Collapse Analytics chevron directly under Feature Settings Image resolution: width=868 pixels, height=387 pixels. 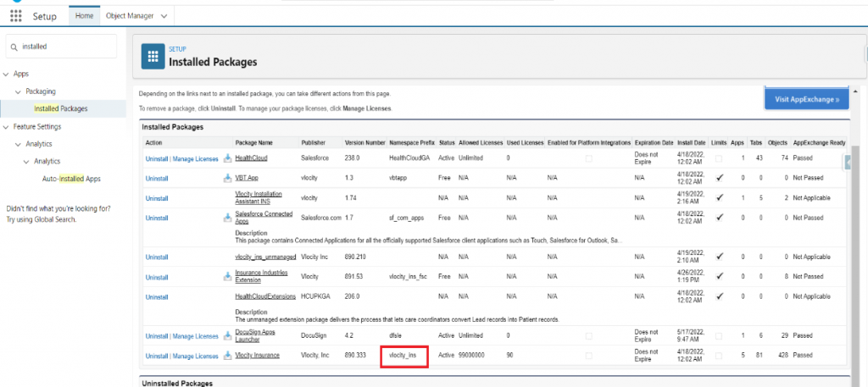coord(19,144)
